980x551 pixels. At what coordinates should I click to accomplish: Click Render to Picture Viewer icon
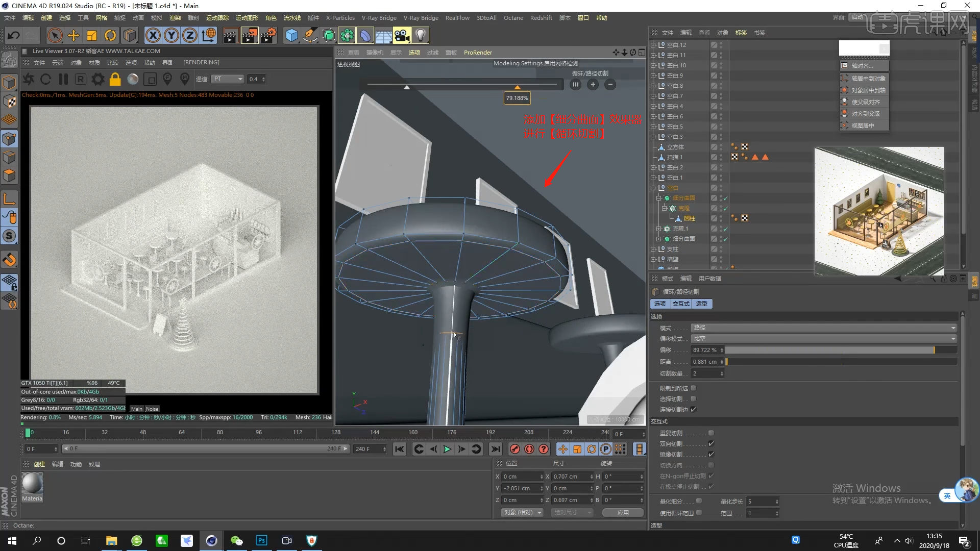[250, 35]
